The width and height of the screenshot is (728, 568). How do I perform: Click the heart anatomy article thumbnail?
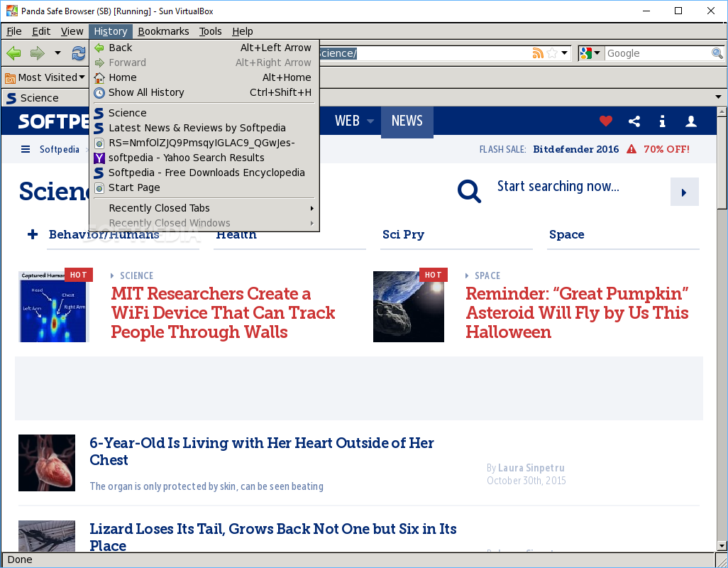(47, 463)
